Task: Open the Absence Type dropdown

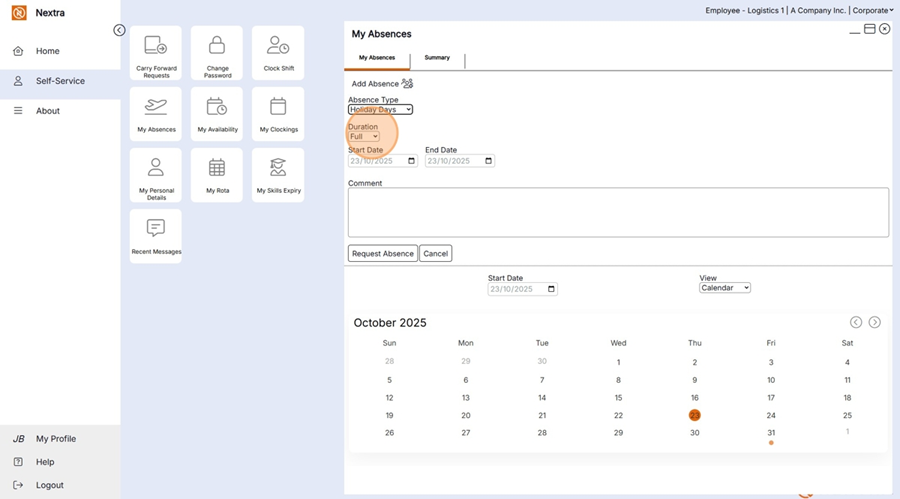Action: tap(380, 110)
